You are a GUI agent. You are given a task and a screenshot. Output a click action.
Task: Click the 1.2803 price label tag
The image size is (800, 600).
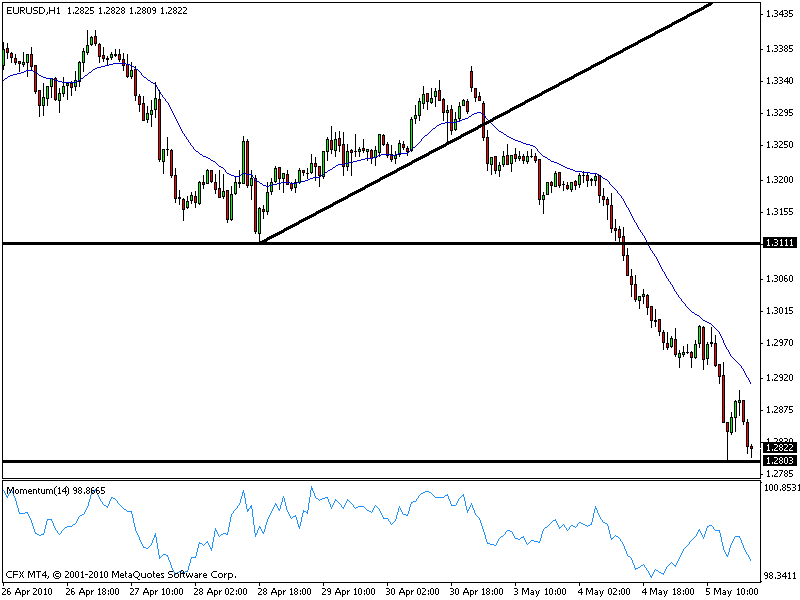[778, 461]
